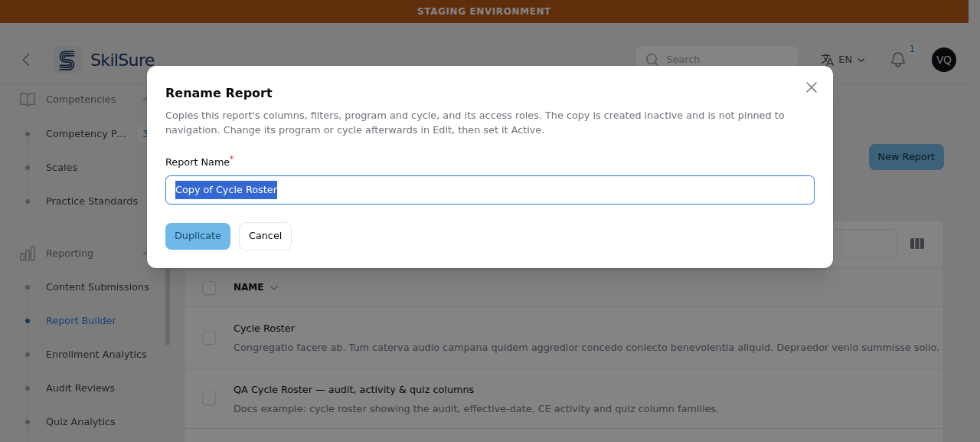Click the New Report button
Screen dimensions: 980x442
(906, 157)
